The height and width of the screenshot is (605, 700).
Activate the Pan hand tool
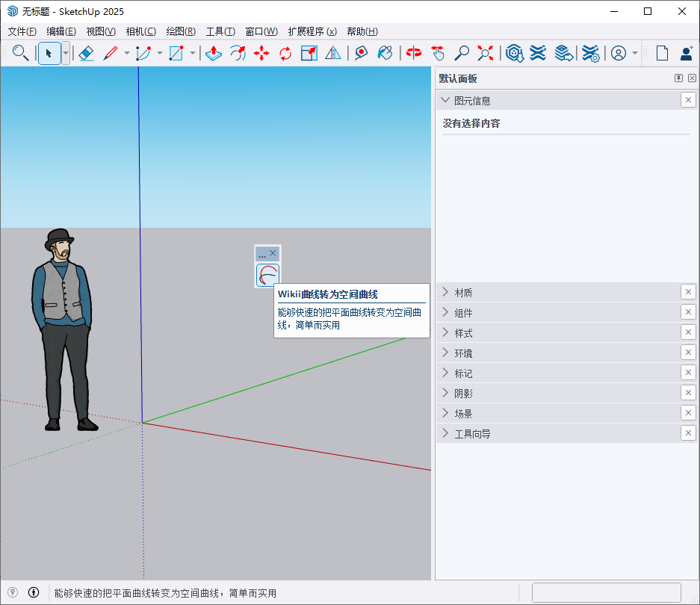click(x=439, y=53)
